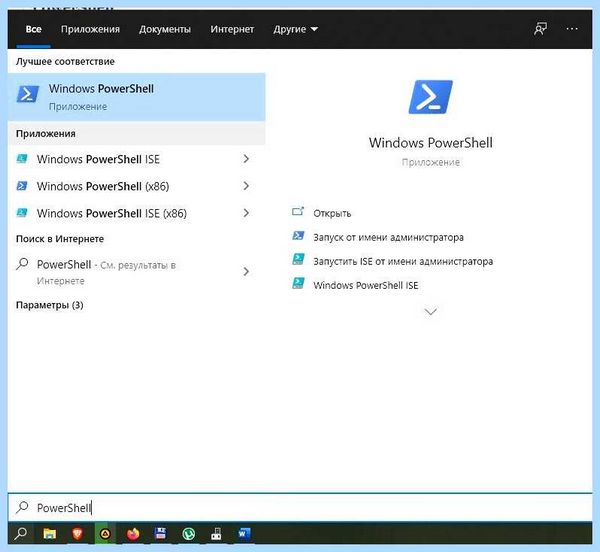
Task: Click the Windows PowerShell (x86) list icon
Action: [22, 186]
